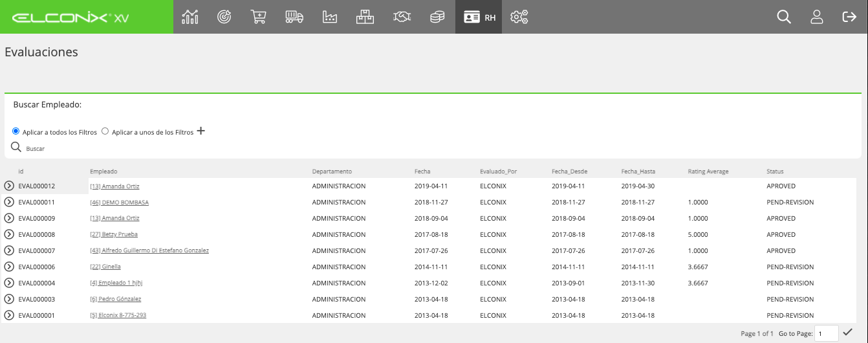Click the logout exit icon
868x343 pixels.
849,17
